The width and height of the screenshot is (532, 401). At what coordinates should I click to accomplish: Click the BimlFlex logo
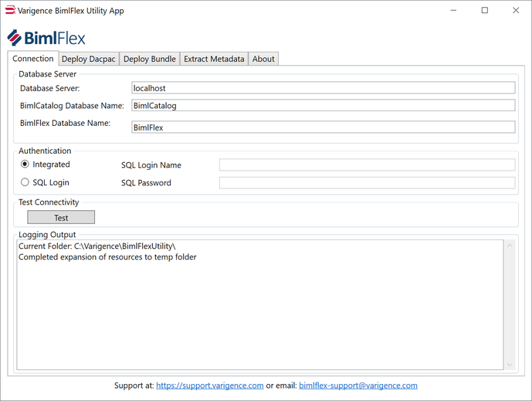(46, 38)
